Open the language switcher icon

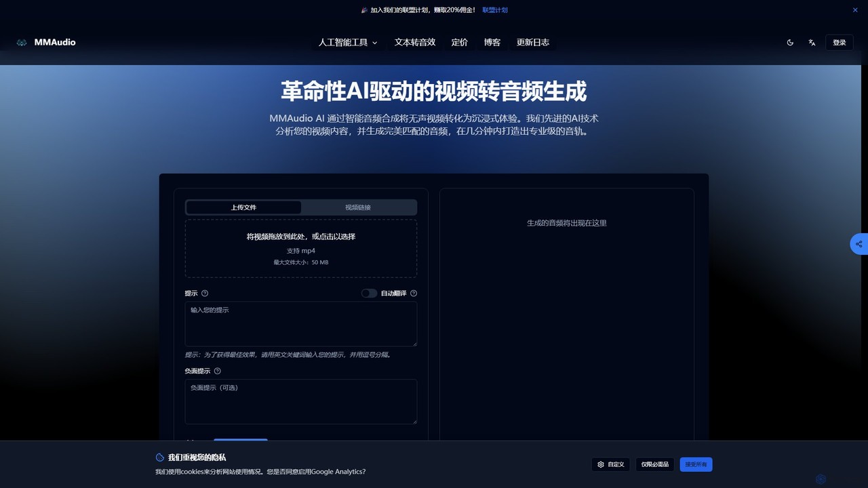812,42
